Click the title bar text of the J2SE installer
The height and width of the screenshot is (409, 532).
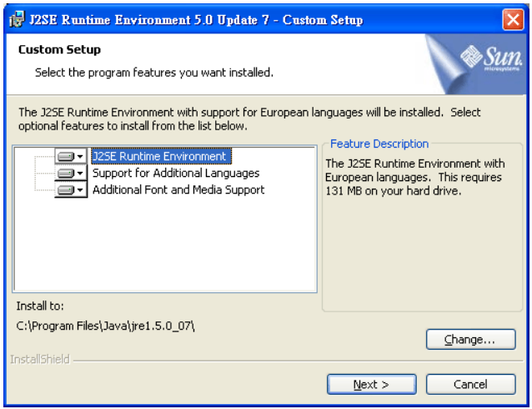196,20
